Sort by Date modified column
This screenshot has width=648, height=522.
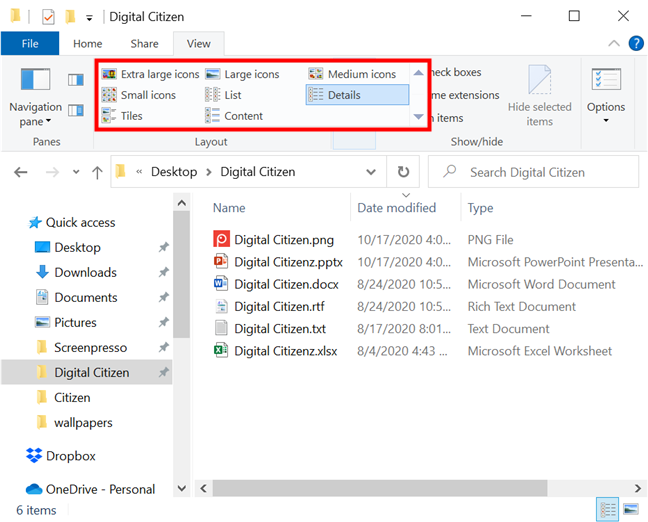click(x=396, y=208)
